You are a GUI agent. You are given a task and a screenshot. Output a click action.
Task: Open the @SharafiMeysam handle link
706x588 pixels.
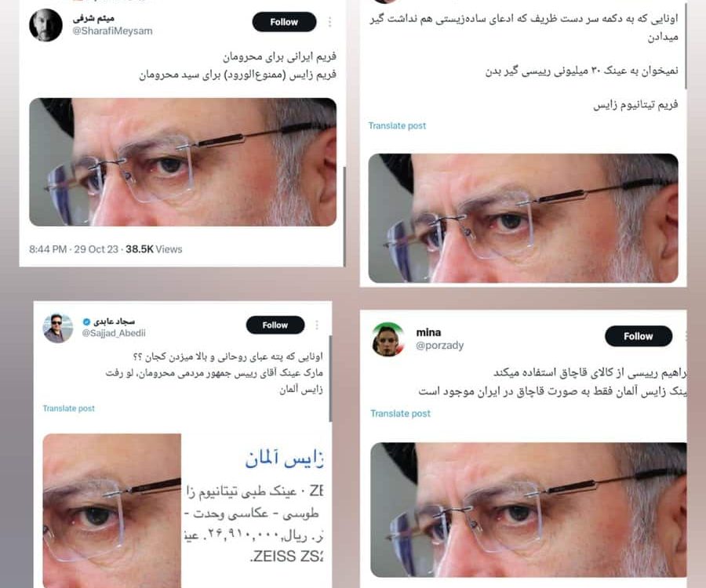[x=112, y=31]
